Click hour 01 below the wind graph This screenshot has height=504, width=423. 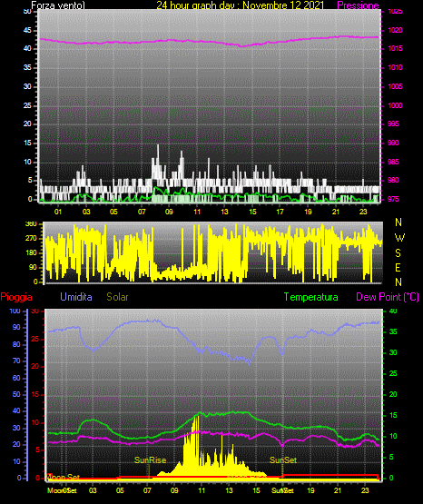pyautogui.click(x=58, y=212)
